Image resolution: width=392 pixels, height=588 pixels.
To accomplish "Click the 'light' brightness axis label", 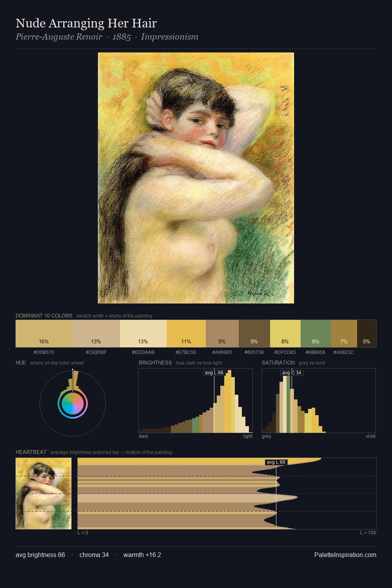I will [248, 436].
